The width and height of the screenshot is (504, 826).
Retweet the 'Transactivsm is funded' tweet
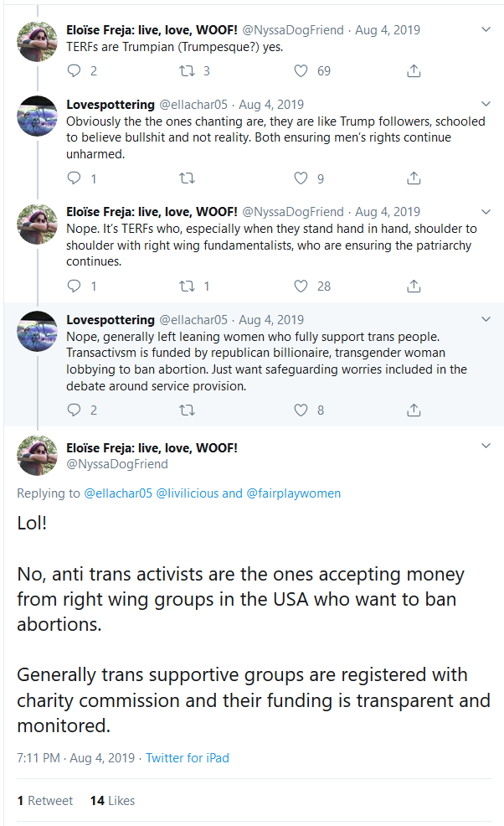[188, 410]
